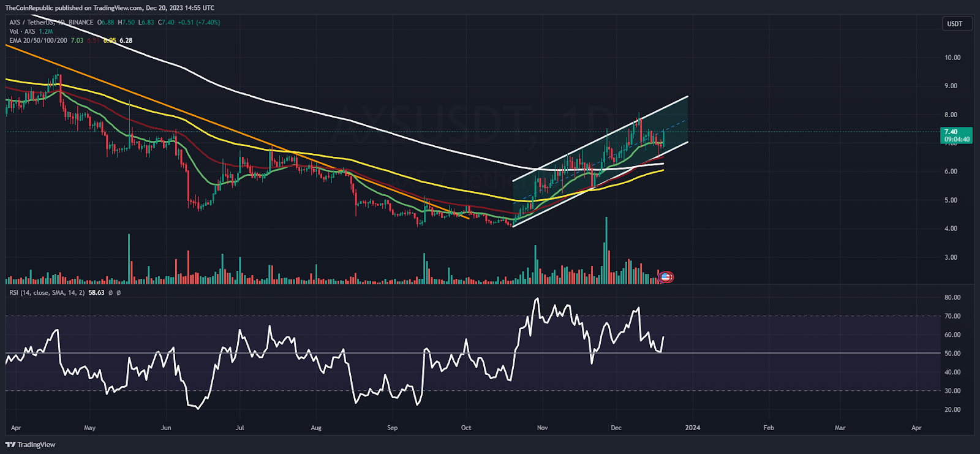Image resolution: width=980 pixels, height=454 pixels.
Task: Click the first Apr label on the time axis
Action: coord(16,428)
